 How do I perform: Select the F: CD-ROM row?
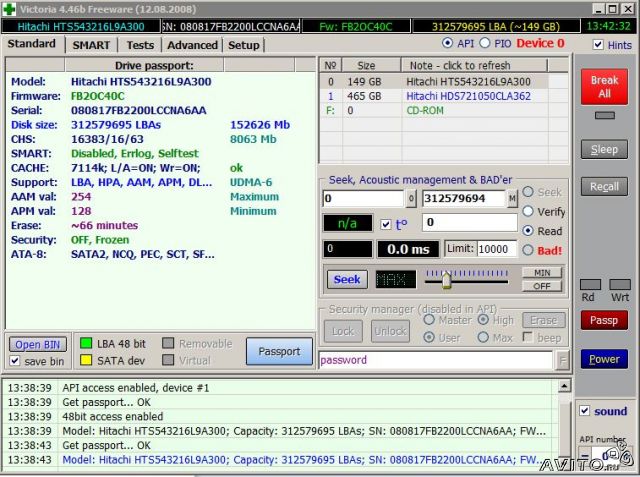point(443,110)
